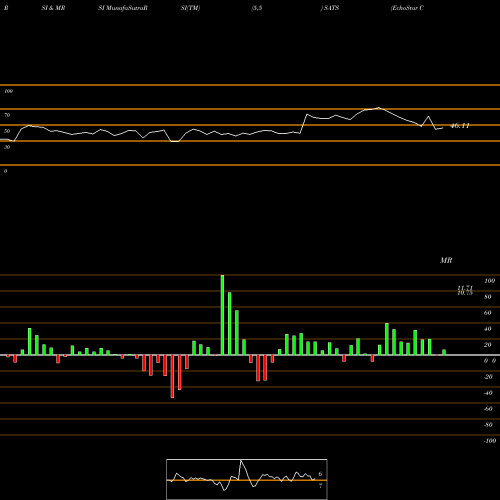Click the 'MR' panel title
Viewport: 500px width, 500px height.
point(446,260)
